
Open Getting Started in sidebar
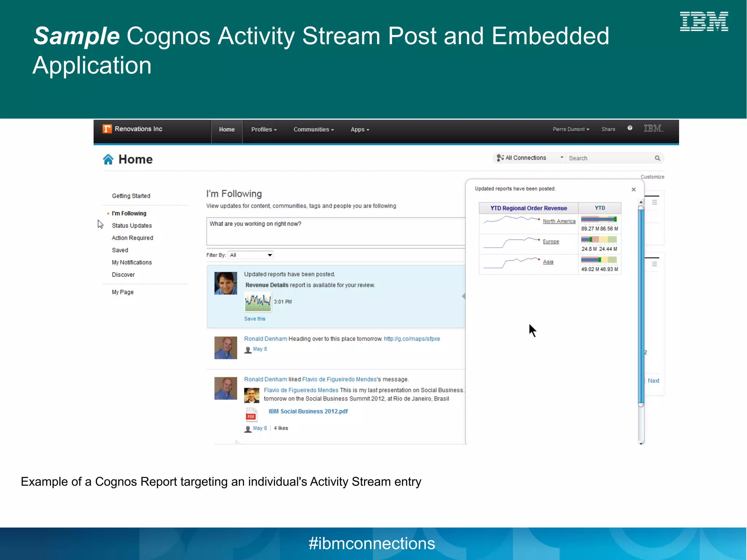click(131, 196)
